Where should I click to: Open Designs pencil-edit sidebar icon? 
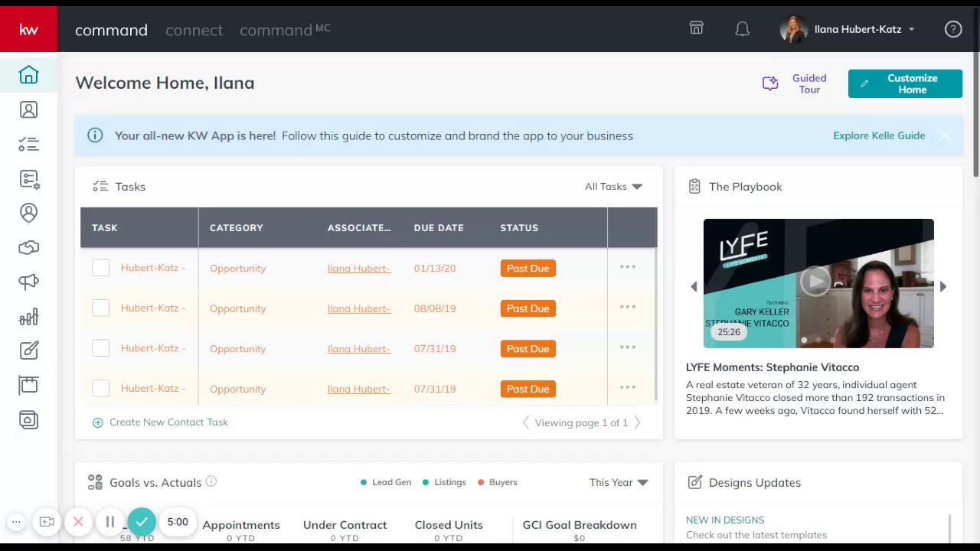tap(28, 351)
